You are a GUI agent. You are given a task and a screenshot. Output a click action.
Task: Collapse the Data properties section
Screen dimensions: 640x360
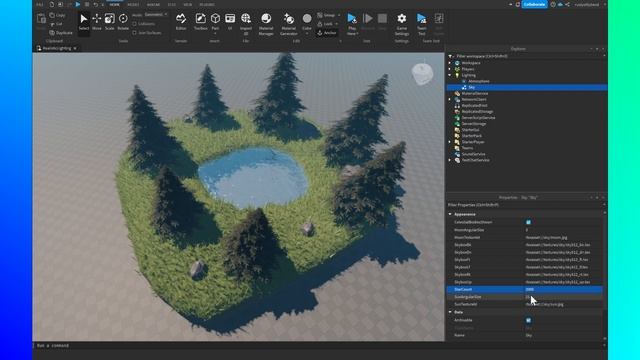click(x=450, y=312)
